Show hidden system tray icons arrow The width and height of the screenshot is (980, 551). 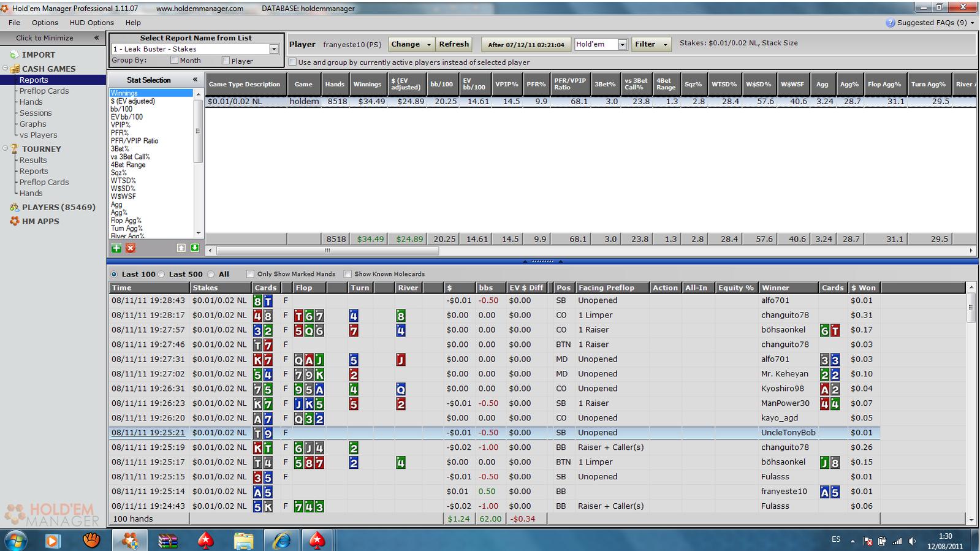click(853, 541)
